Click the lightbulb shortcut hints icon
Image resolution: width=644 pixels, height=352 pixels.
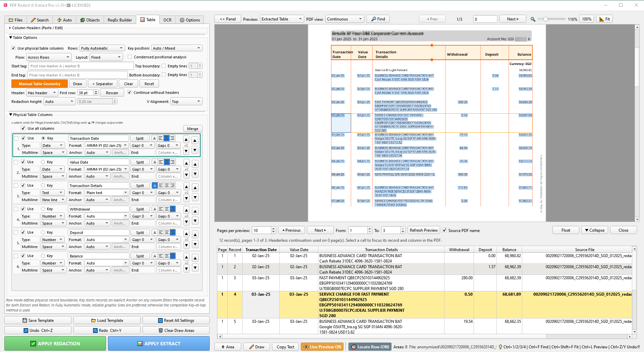(x=500, y=347)
